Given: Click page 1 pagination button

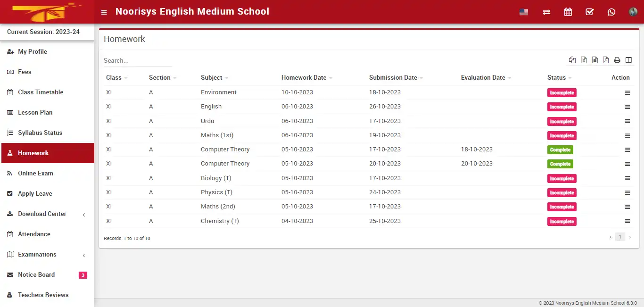Looking at the screenshot, I should (620, 237).
